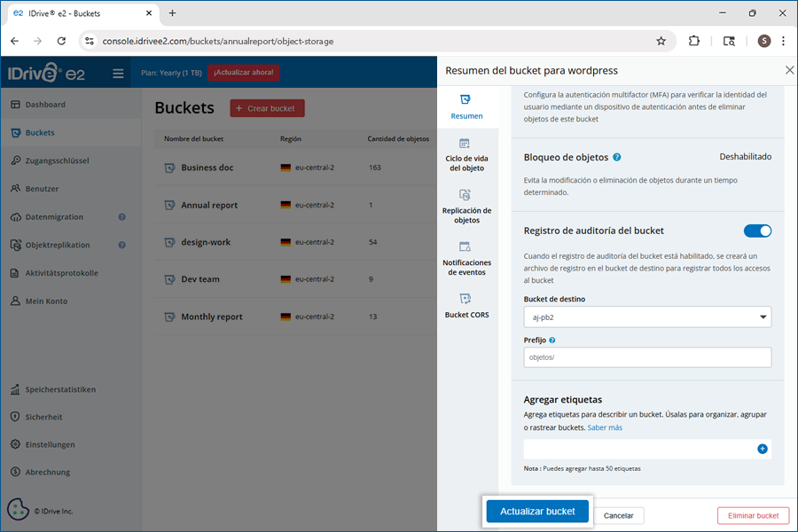Click the help icon beside Objektreplikation
The image size is (798, 532).
point(122,245)
